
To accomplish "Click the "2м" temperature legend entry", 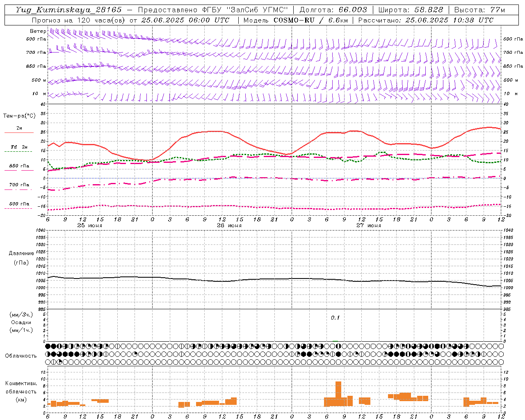I will click(x=19, y=128).
